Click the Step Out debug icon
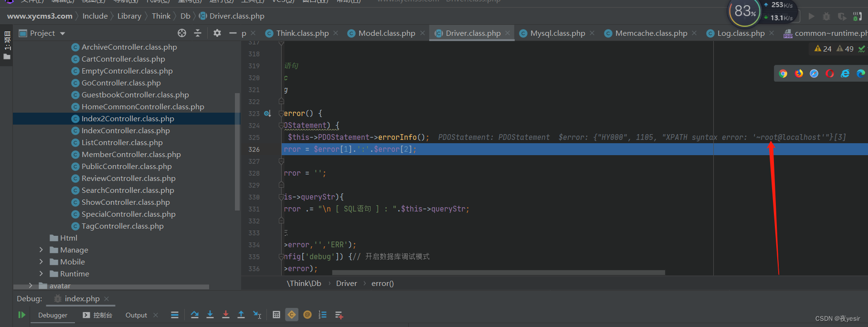 click(x=241, y=315)
